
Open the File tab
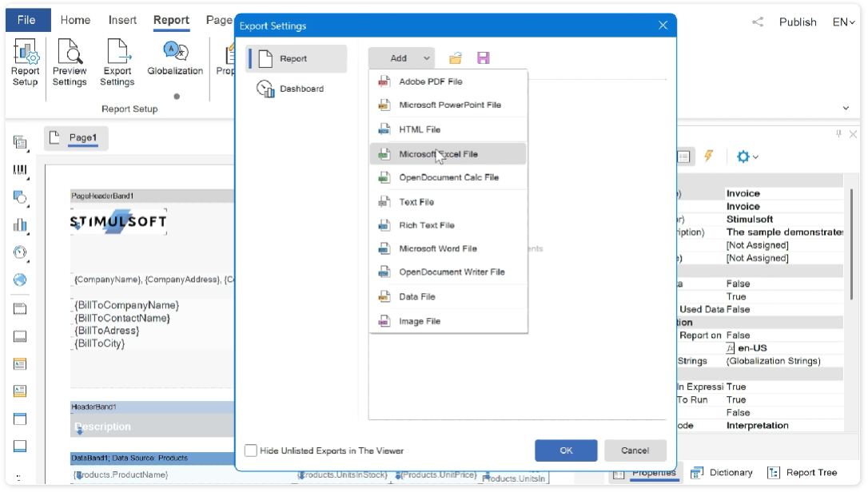[x=26, y=20]
